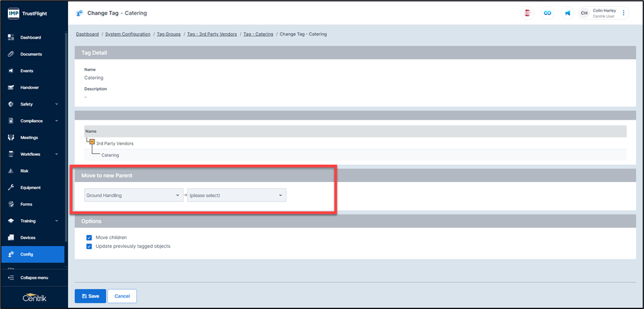Click the CH user avatar
644x309 pixels.
point(584,13)
